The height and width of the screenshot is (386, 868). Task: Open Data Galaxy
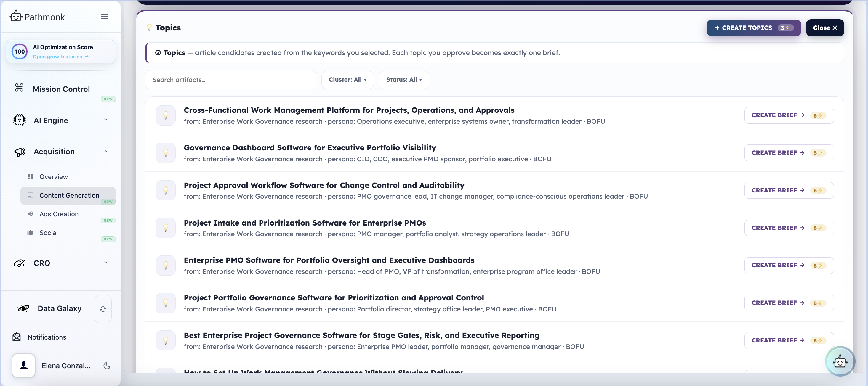pyautogui.click(x=60, y=308)
